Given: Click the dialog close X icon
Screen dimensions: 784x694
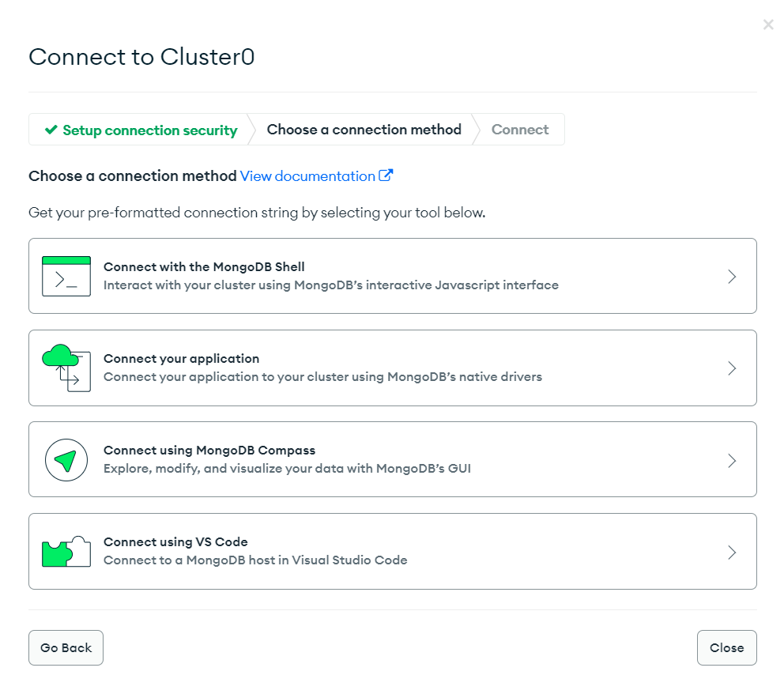Looking at the screenshot, I should [x=768, y=24].
